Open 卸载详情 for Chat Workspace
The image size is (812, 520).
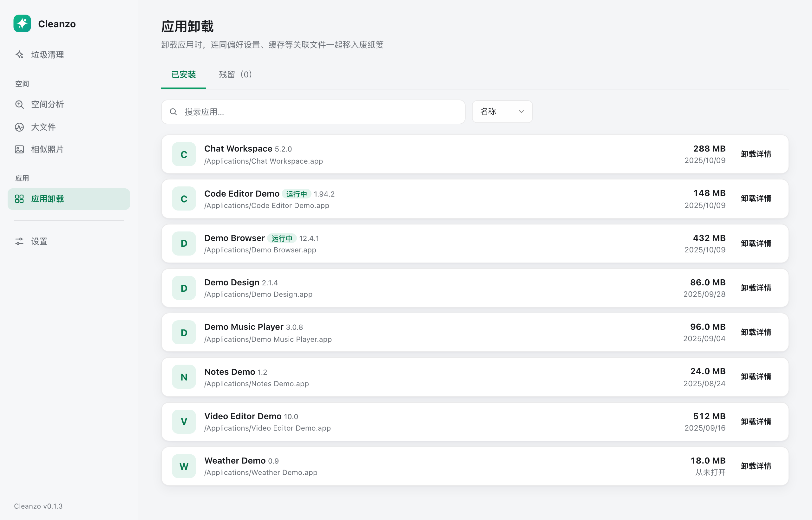(756, 154)
